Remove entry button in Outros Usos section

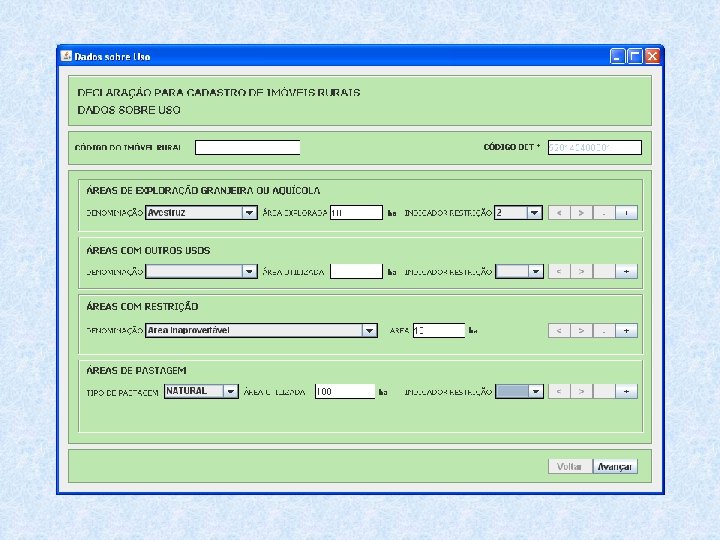603,271
